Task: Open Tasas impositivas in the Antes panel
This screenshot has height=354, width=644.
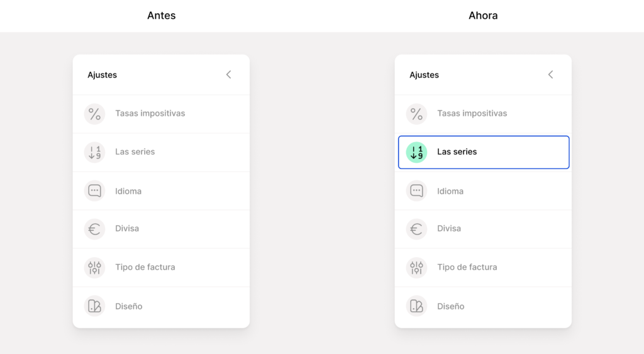Action: (150, 114)
